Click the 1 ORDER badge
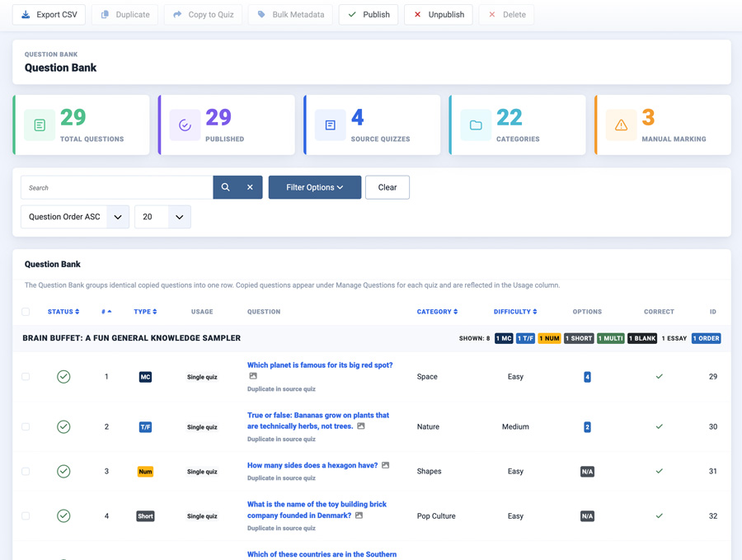The width and height of the screenshot is (742, 560). point(706,338)
